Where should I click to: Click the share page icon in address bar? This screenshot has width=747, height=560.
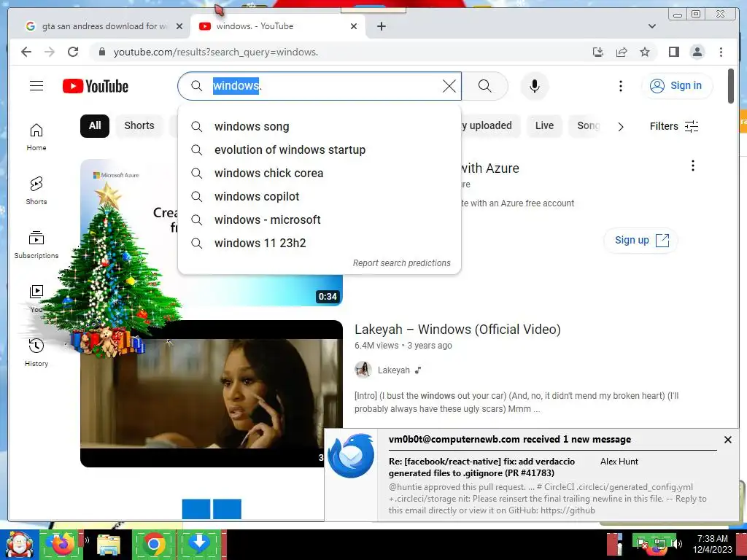622,52
